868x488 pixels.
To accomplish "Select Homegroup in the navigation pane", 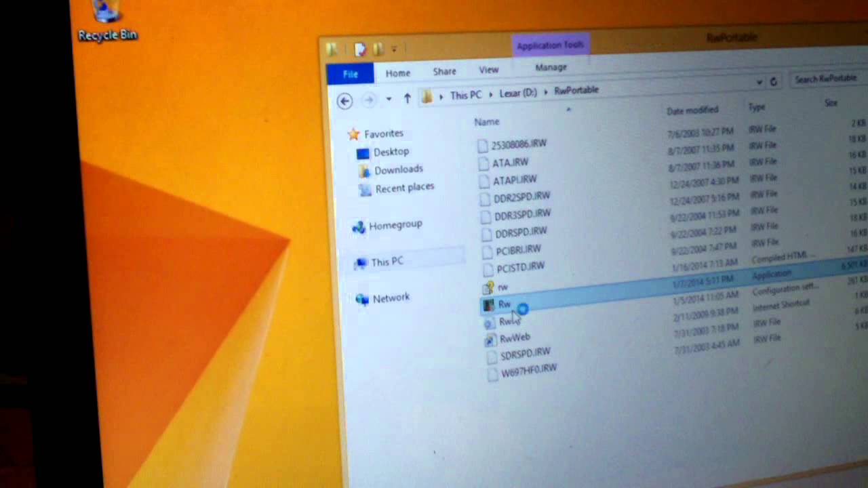I will point(395,224).
